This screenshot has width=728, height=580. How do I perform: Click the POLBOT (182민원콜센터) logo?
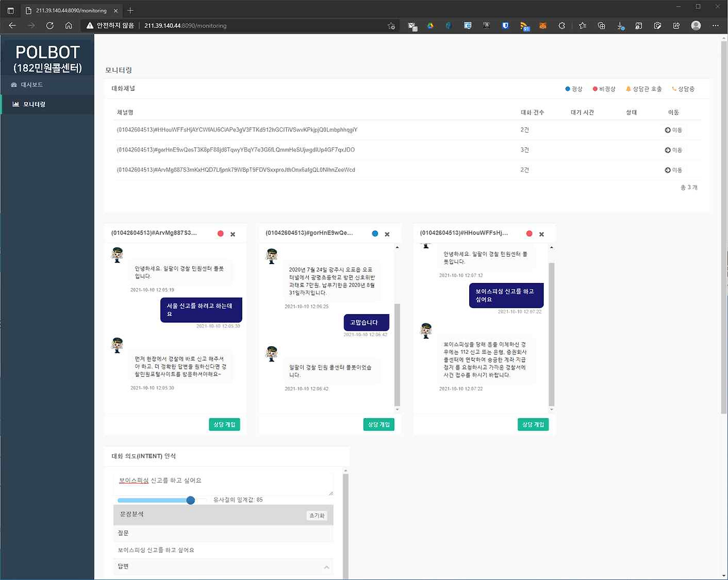tap(48, 59)
